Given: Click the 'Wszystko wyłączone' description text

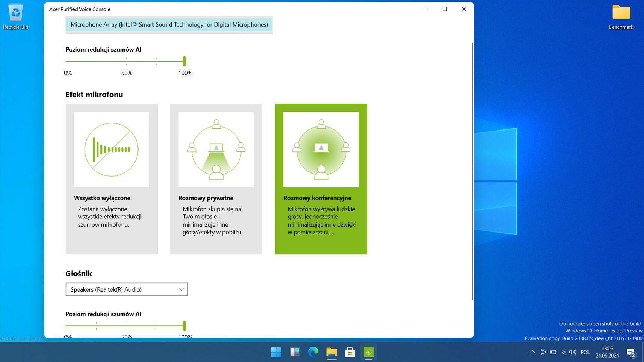Looking at the screenshot, I should (x=110, y=217).
